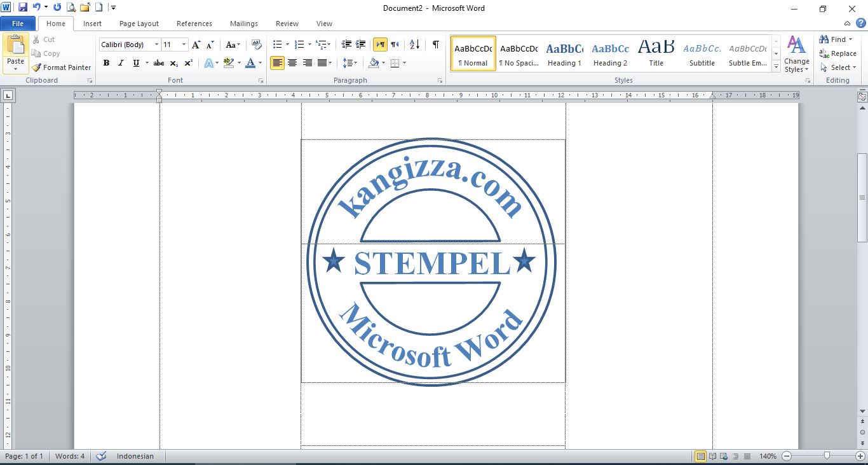This screenshot has width=868, height=465.
Task: Open Word Help question mark icon
Action: point(860,24)
